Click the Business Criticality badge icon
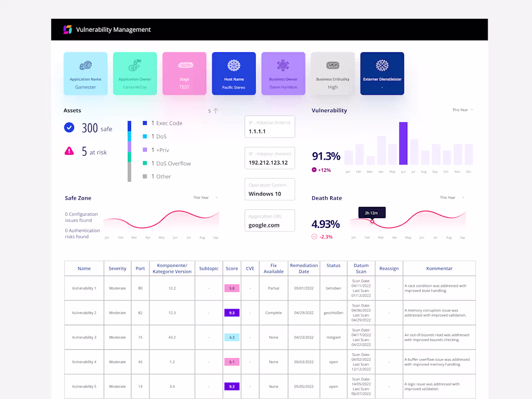This screenshot has width=532, height=399. pos(333,63)
